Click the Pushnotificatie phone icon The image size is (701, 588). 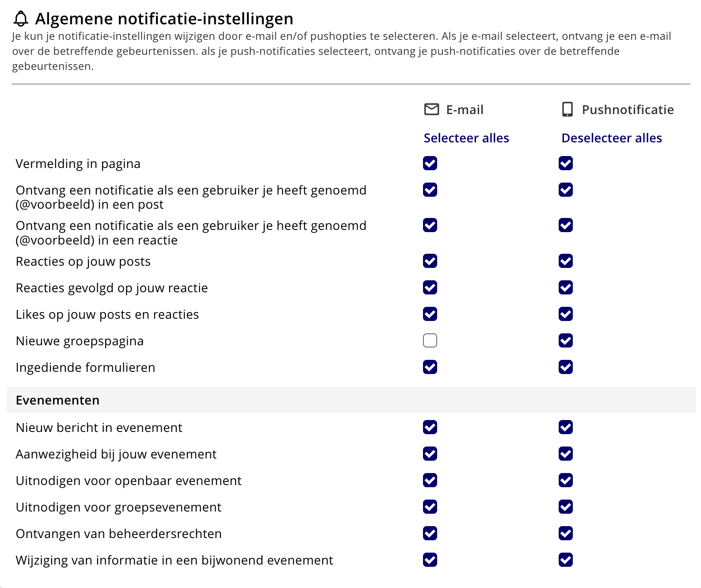pos(568,109)
